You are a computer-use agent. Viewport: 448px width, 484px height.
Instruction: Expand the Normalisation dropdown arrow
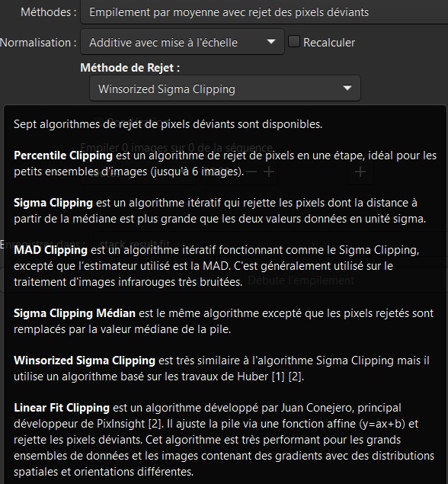271,42
